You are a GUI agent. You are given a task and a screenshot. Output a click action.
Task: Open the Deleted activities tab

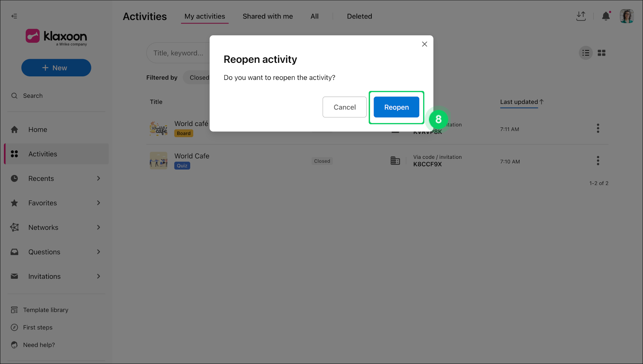tap(359, 16)
